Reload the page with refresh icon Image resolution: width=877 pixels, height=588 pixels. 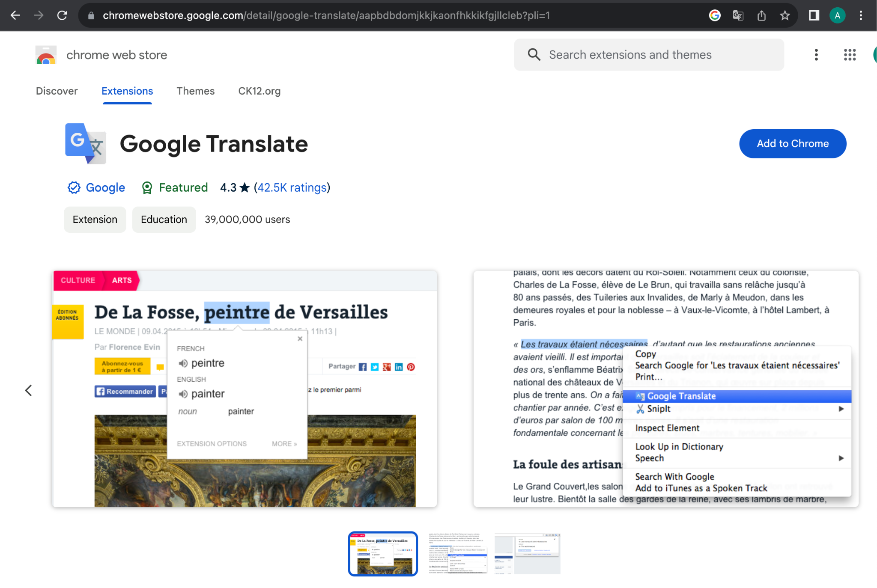click(63, 15)
